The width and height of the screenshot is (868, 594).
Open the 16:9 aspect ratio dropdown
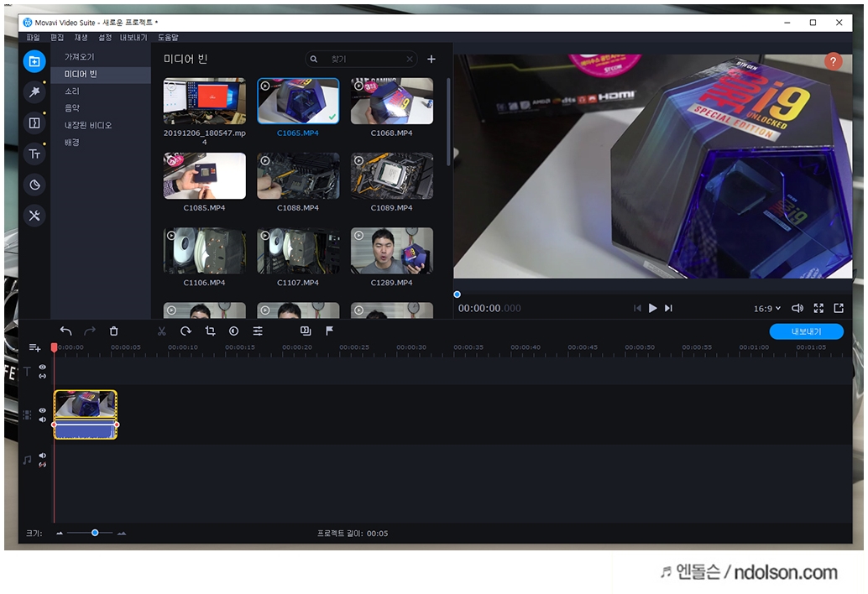coord(766,309)
